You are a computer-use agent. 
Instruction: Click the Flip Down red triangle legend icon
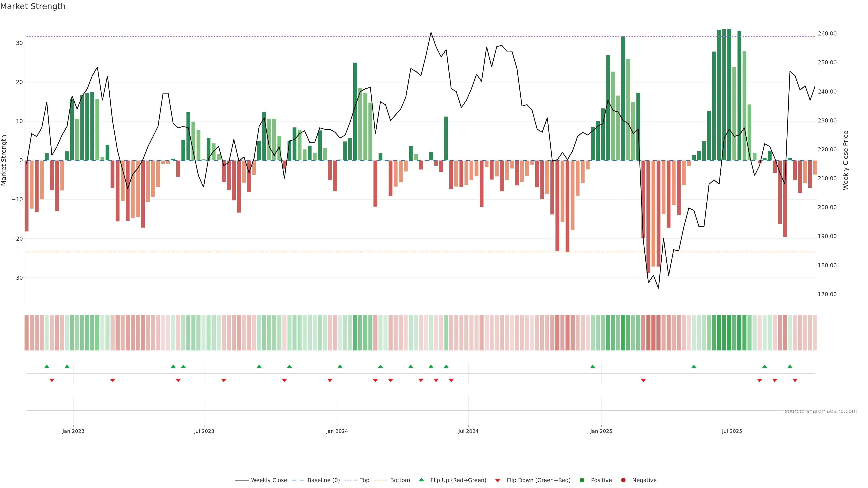(x=498, y=481)
